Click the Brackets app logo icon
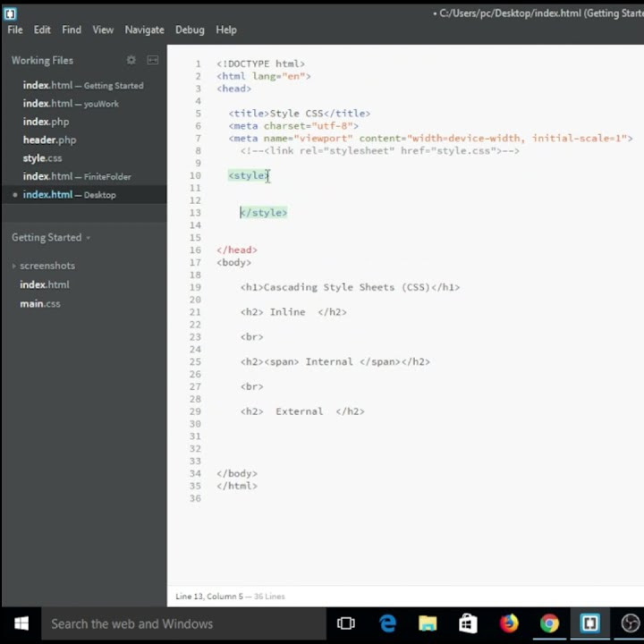 tap(10, 13)
